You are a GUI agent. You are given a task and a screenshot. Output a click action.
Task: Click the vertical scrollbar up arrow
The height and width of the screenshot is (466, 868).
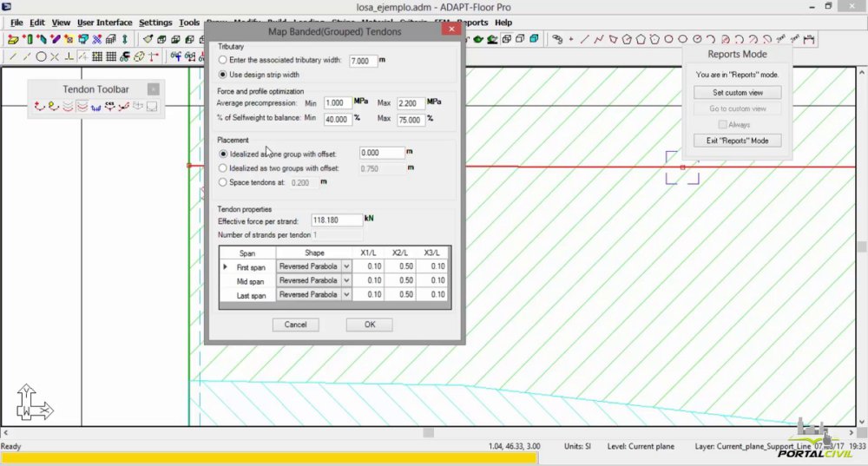point(862,73)
